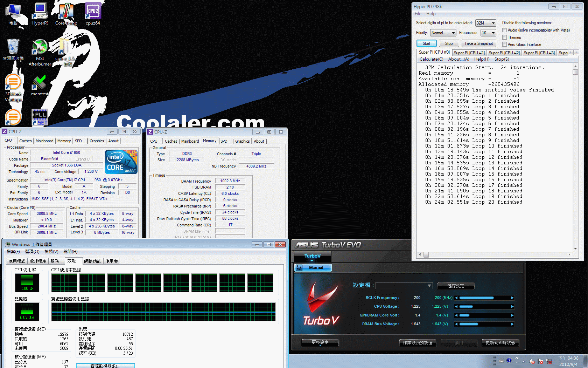Adjust the CPU Voltage slider bar
The image size is (588, 368).
click(x=484, y=306)
